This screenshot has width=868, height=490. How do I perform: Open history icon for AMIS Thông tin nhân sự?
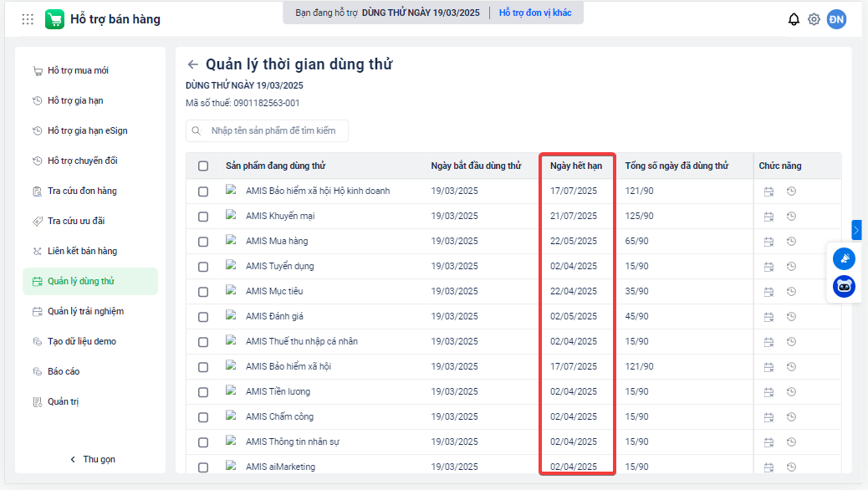pyautogui.click(x=792, y=442)
